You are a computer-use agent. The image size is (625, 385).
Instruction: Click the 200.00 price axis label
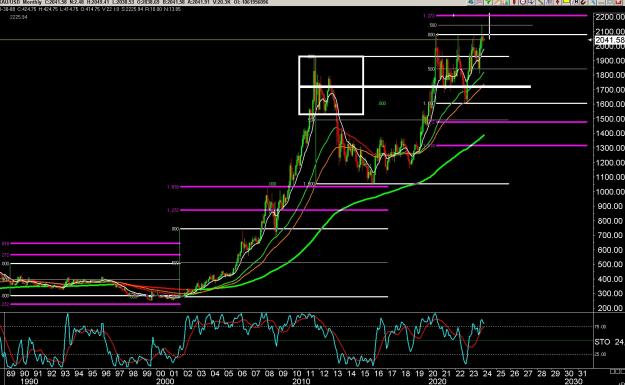pyautogui.click(x=609, y=308)
